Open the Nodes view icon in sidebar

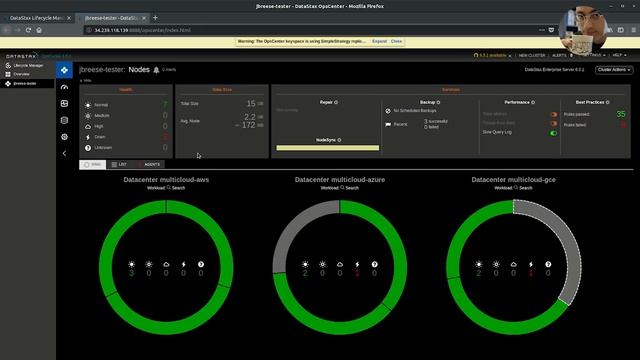coord(64,70)
